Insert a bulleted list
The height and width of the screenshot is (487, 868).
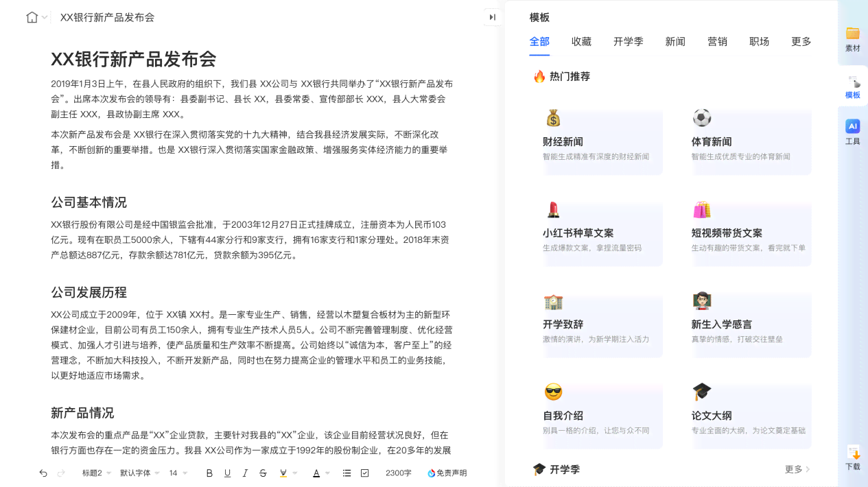pos(347,473)
